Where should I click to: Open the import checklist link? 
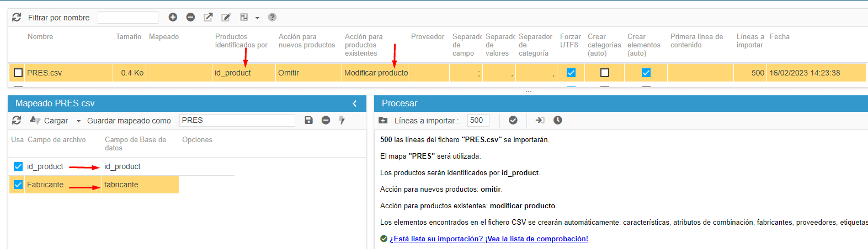point(488,239)
